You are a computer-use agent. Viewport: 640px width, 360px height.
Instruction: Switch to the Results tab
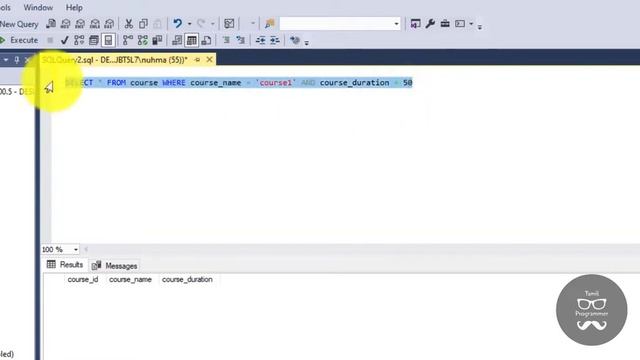(x=65, y=265)
